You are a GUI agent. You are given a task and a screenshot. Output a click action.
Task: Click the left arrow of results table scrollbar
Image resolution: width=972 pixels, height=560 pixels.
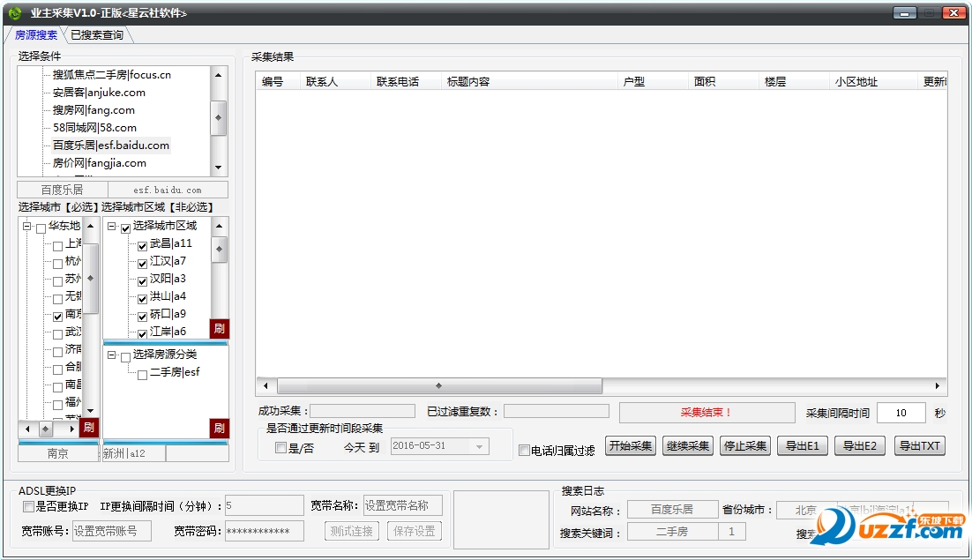coord(266,386)
